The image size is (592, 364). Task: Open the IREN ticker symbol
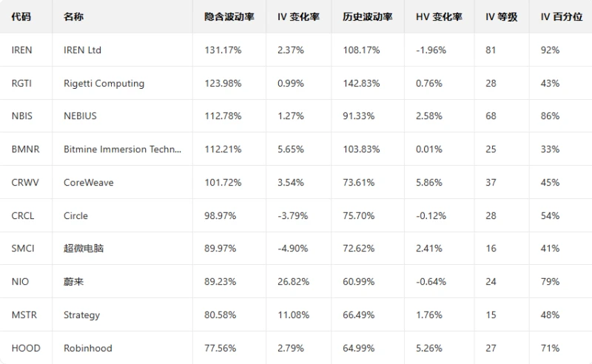(x=22, y=50)
